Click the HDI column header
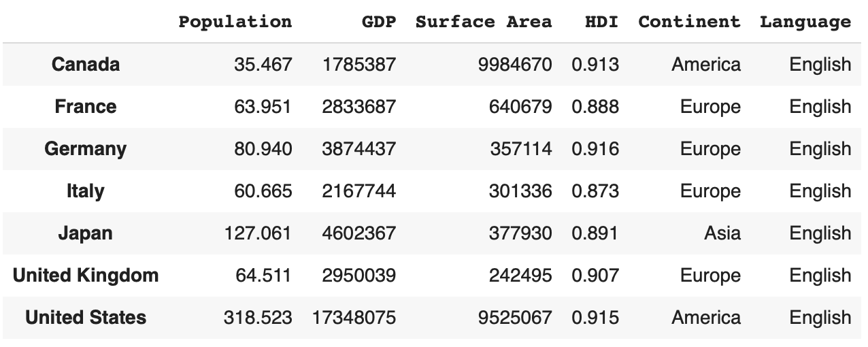 point(602,22)
